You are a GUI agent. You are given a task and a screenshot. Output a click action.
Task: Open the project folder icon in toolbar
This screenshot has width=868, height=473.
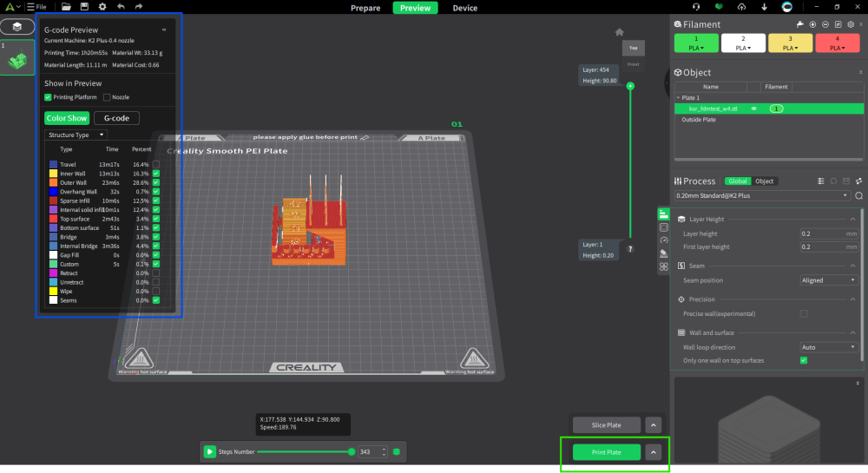click(66, 7)
